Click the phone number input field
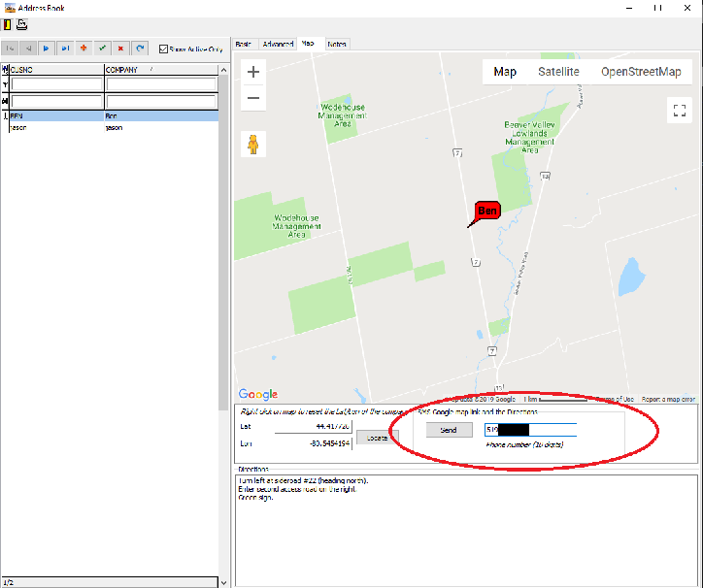 tap(530, 430)
